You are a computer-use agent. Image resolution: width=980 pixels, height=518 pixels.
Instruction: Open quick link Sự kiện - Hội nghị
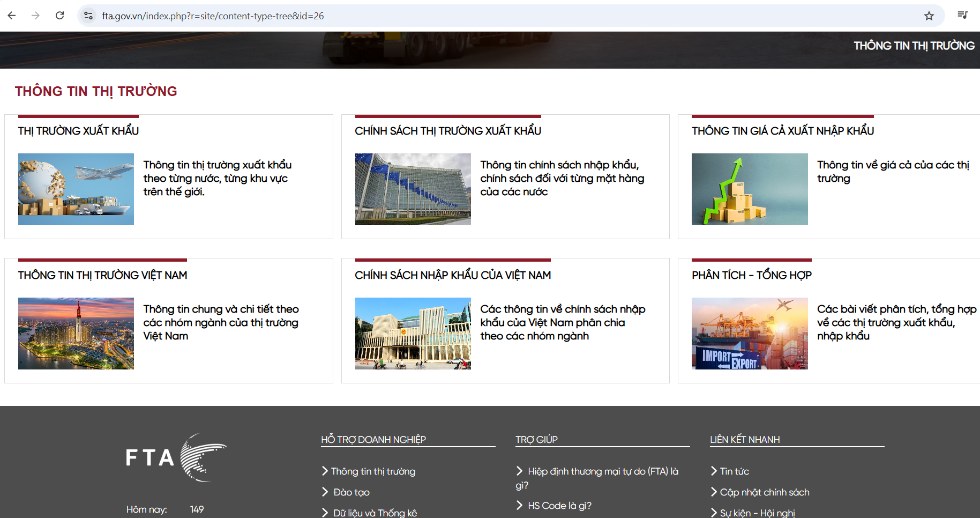758,513
